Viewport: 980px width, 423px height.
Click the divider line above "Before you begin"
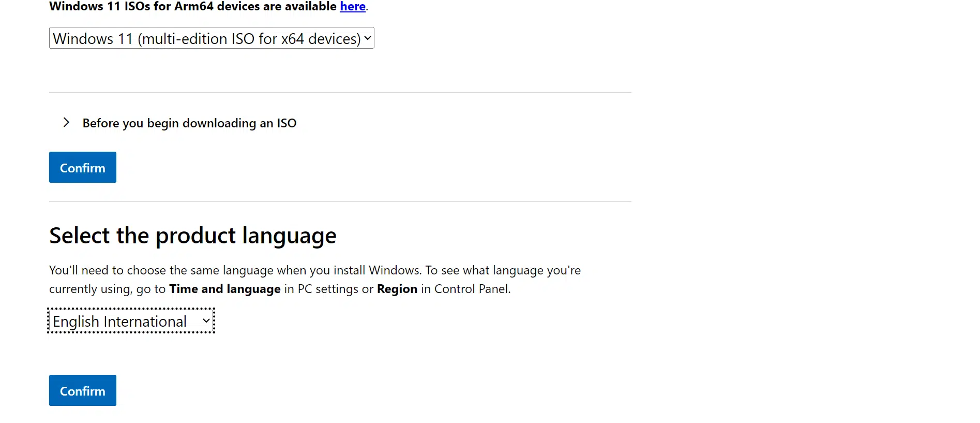(x=340, y=93)
